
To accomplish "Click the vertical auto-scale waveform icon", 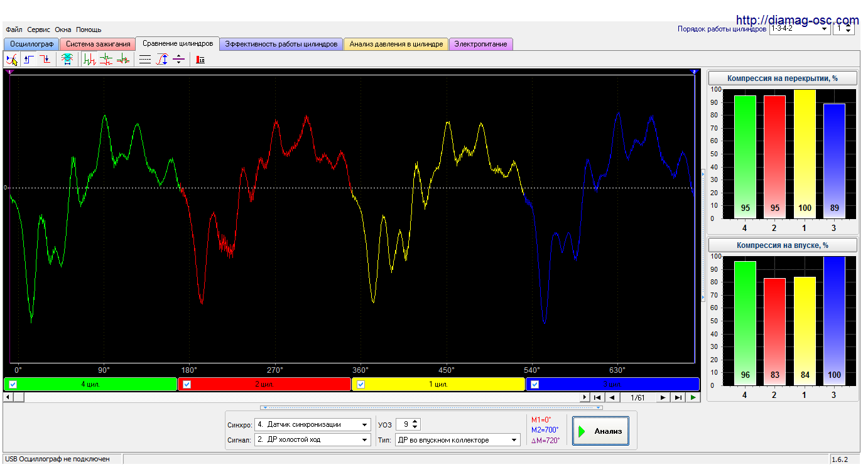I will pyautogui.click(x=162, y=60).
